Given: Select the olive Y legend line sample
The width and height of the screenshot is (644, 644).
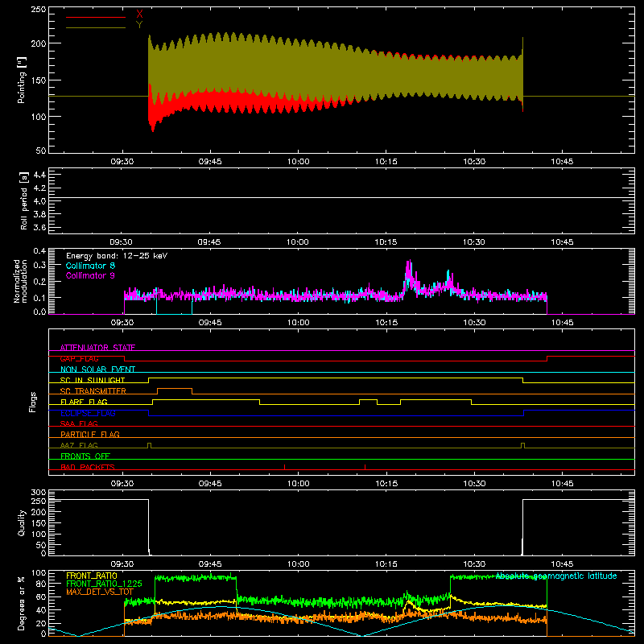Looking at the screenshot, I should pos(96,27).
